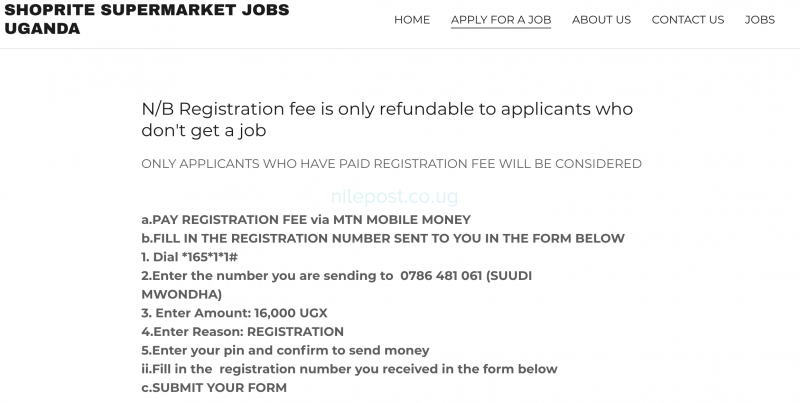Viewport: 800px width, 403px height.
Task: Click the line about the registration number you received
Action: (349, 370)
